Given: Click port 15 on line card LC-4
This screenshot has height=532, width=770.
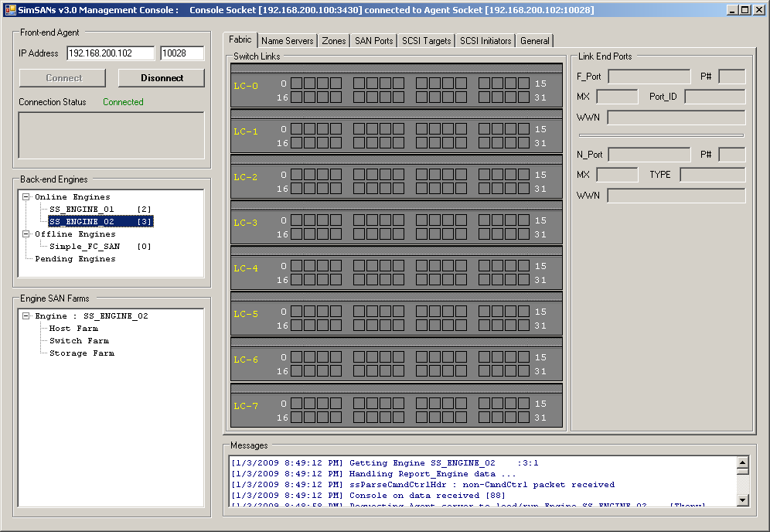Looking at the screenshot, I should tap(523, 266).
